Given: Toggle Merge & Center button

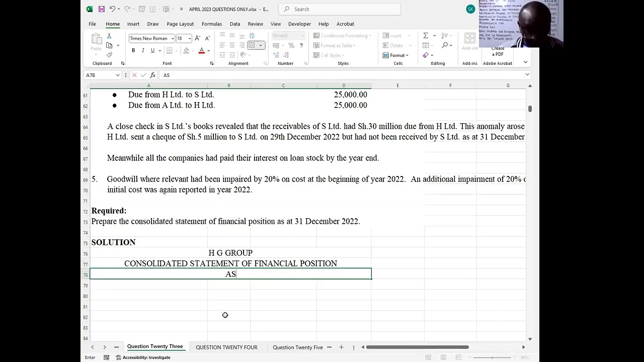Looking at the screenshot, I should [x=252, y=45].
